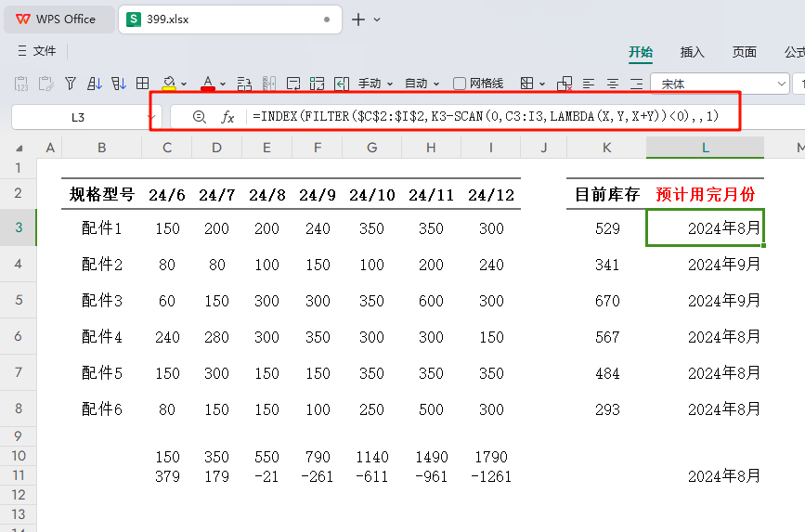Viewport: 805px width, 532px height.
Task: Click the select-all corner triangle
Action: tap(19, 148)
